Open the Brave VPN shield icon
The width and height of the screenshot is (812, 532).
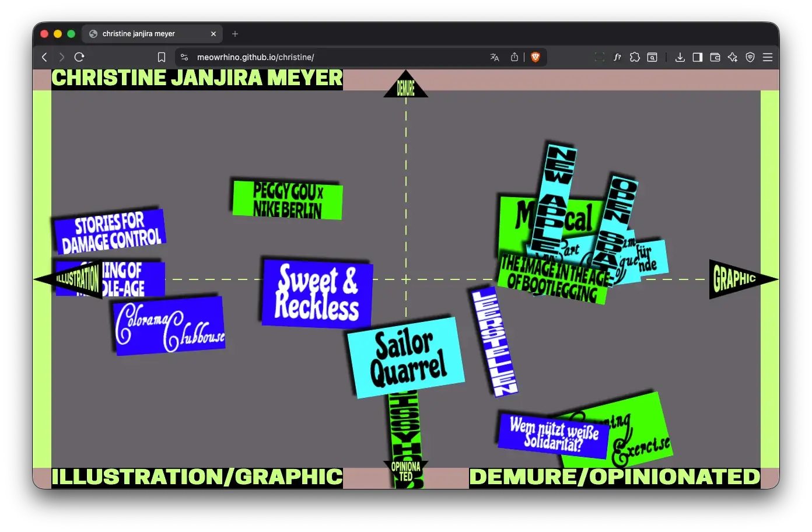click(750, 57)
